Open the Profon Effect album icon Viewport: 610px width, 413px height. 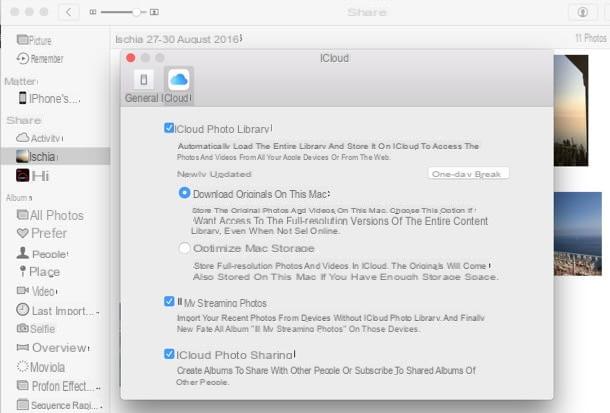(23, 386)
